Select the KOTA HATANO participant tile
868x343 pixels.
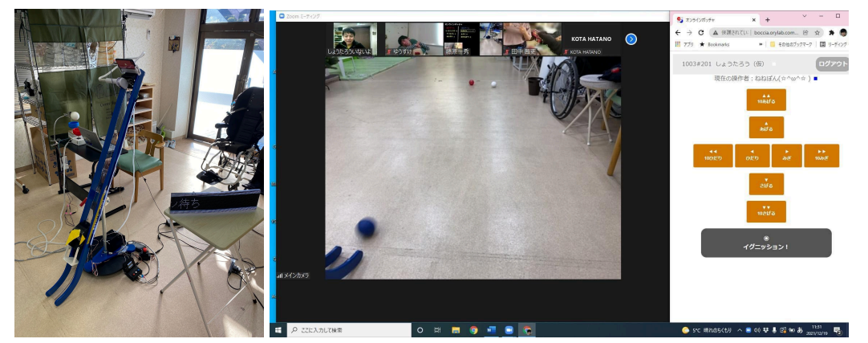(x=592, y=39)
